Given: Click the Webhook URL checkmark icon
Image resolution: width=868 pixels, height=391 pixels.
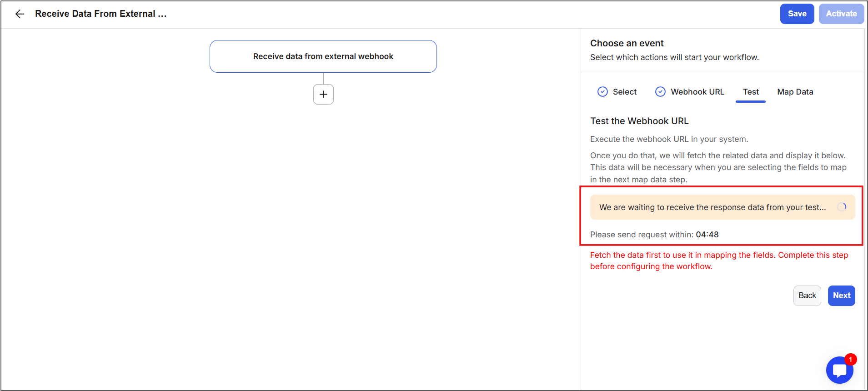Looking at the screenshot, I should (660, 92).
